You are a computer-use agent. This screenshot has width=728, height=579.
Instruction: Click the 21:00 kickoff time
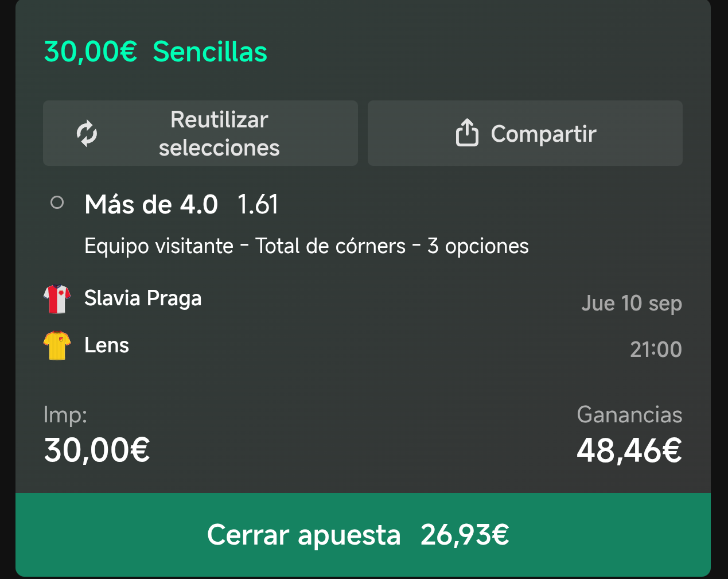point(656,349)
